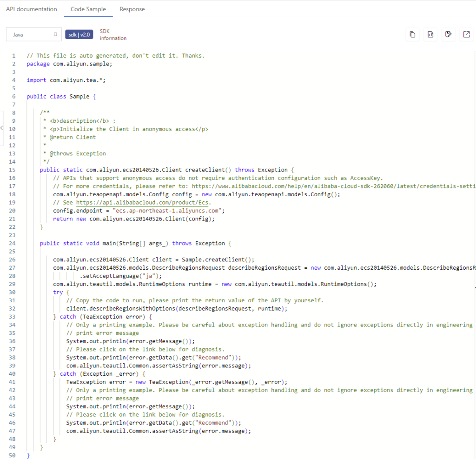Click the assertAsString call on line 47
This screenshot has width=476, height=459.
(159, 431)
